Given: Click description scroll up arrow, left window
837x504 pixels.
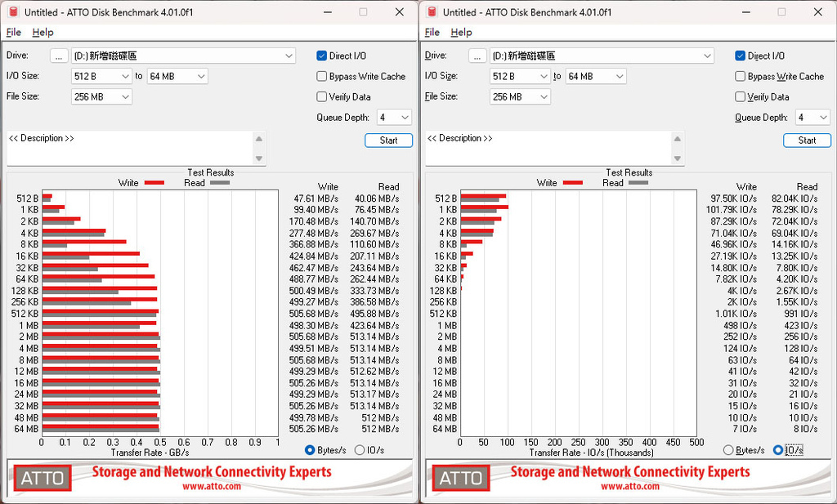Looking at the screenshot, I should click(x=259, y=139).
